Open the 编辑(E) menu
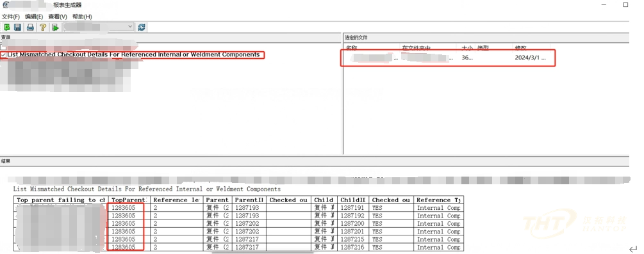This screenshot has height=254, width=644. pyautogui.click(x=34, y=17)
